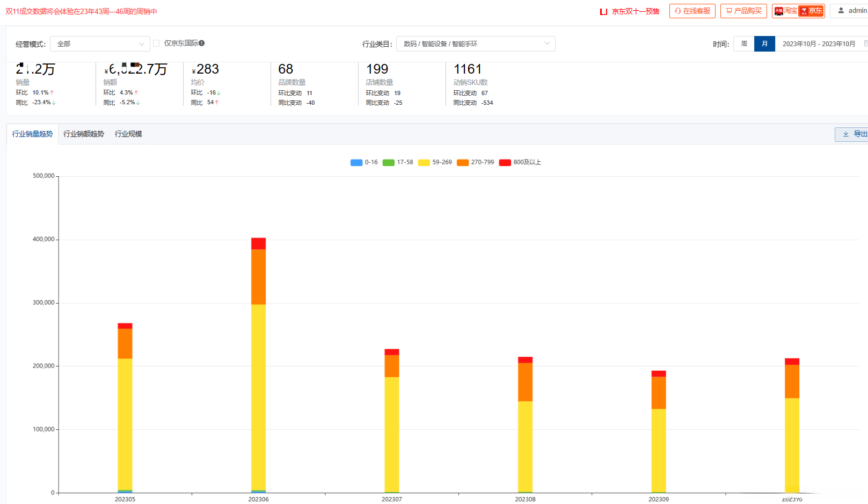Click the admin user avatar icon

tap(841, 10)
